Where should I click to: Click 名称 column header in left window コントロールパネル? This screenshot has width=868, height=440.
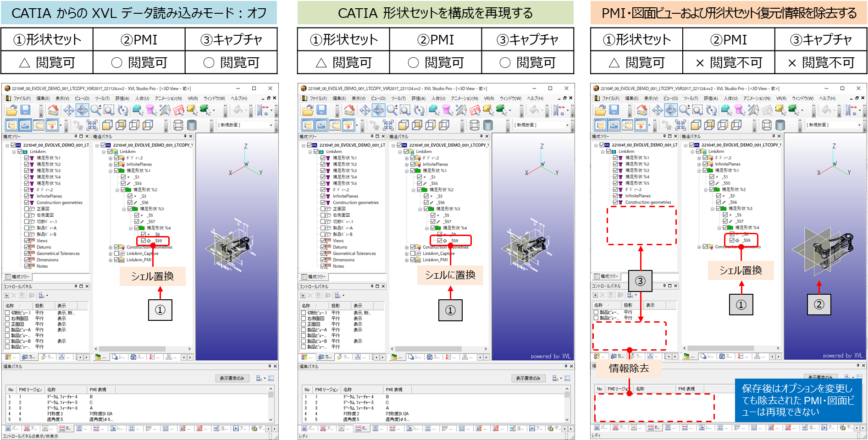pyautogui.click(x=18, y=306)
